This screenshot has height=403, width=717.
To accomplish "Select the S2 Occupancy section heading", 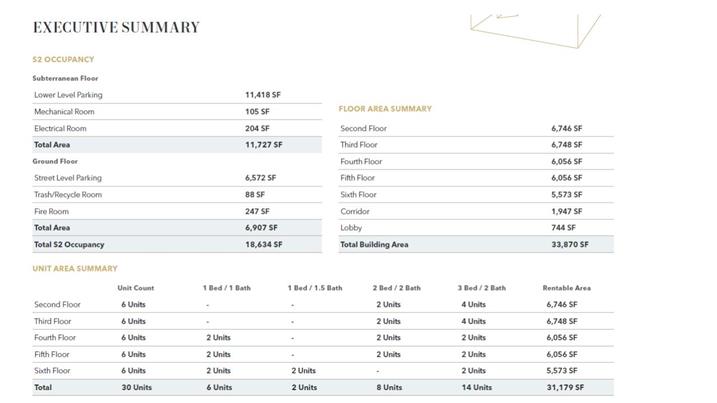I will click(63, 60).
